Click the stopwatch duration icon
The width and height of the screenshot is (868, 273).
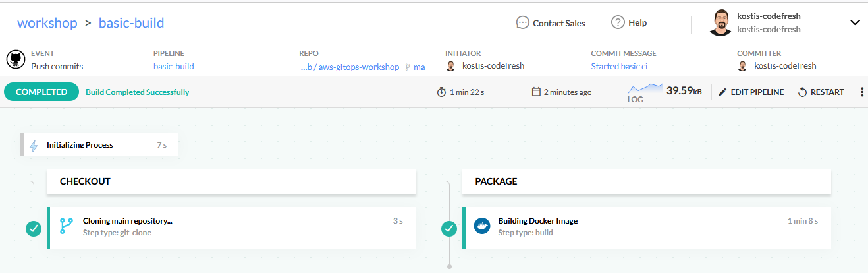(441, 92)
